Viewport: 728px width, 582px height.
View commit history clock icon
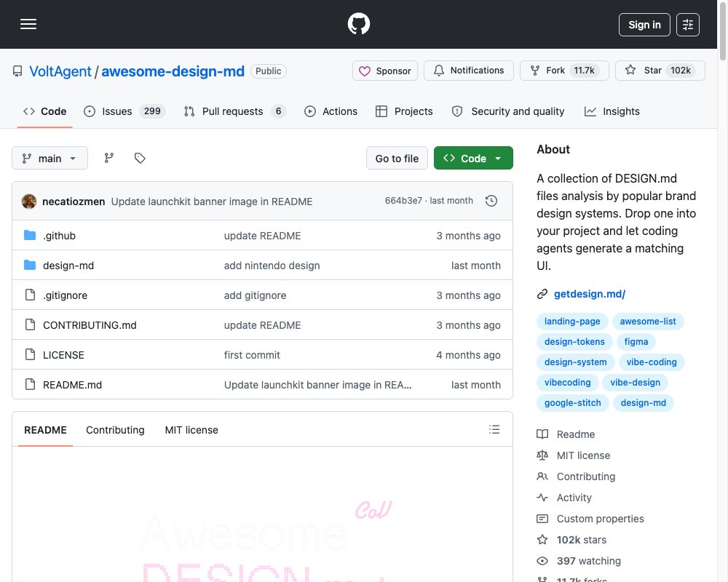[491, 201]
